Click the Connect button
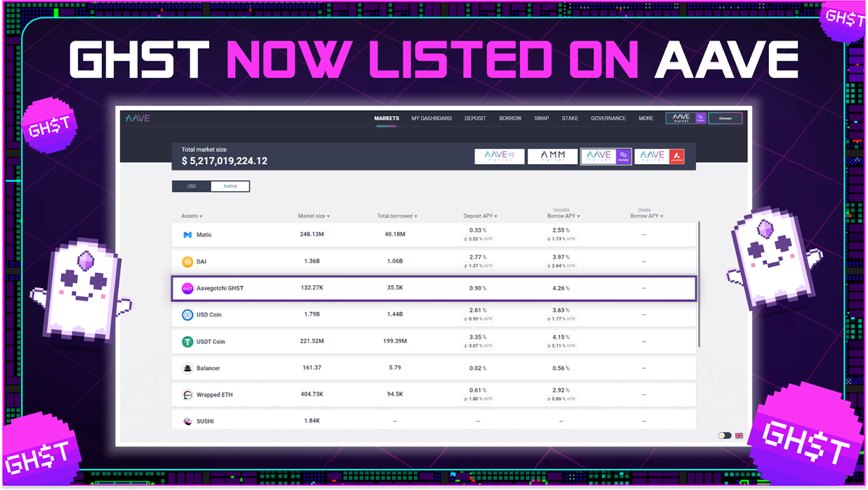The width and height of the screenshot is (868, 490). coord(726,117)
